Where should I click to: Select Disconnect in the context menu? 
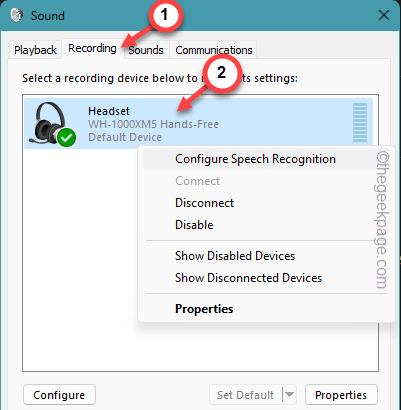point(204,203)
